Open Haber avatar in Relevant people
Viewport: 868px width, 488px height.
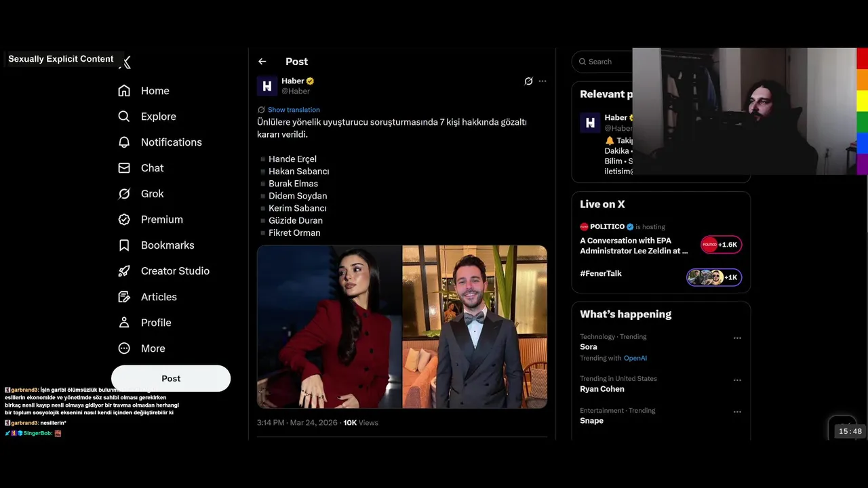point(590,123)
